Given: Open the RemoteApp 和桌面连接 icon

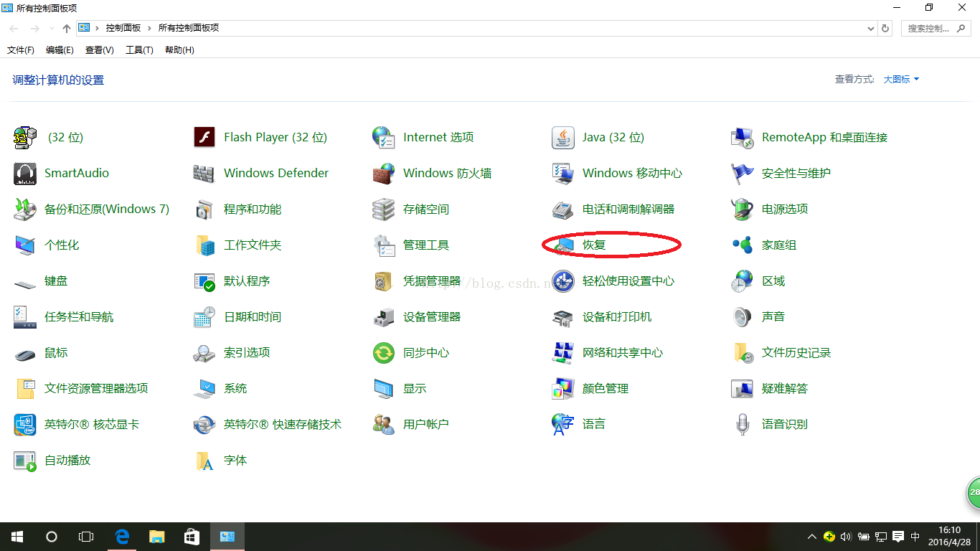Looking at the screenshot, I should [743, 137].
